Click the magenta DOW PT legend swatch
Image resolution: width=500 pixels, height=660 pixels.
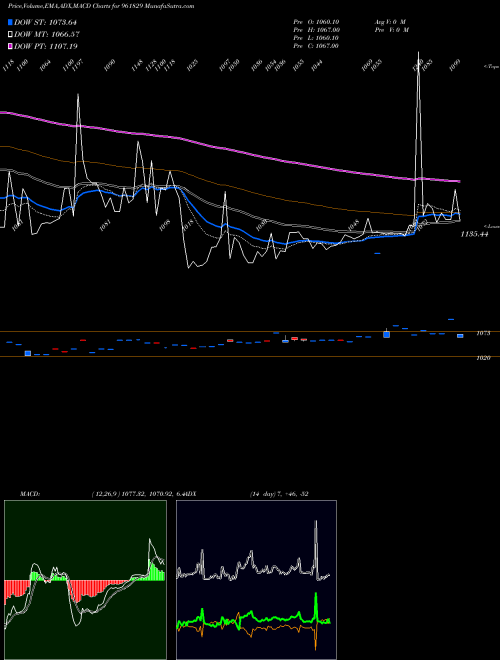click(x=11, y=46)
